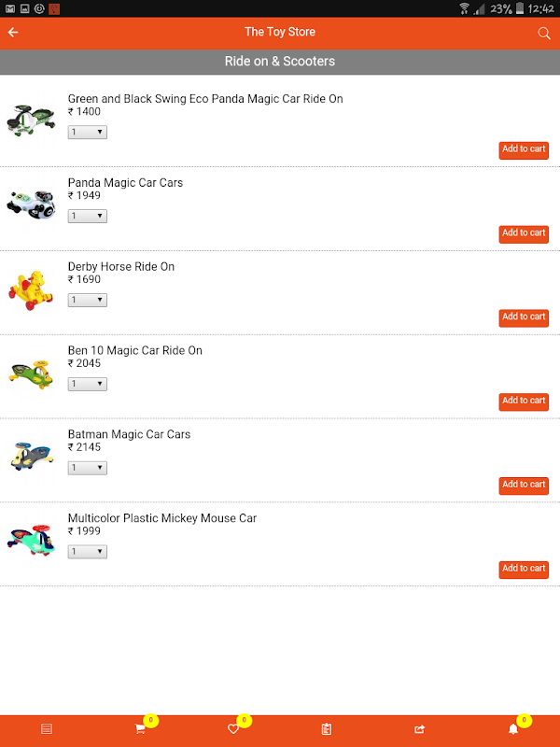The image size is (560, 747).
Task: Tap the share icon in bottom bar
Action: tap(419, 729)
